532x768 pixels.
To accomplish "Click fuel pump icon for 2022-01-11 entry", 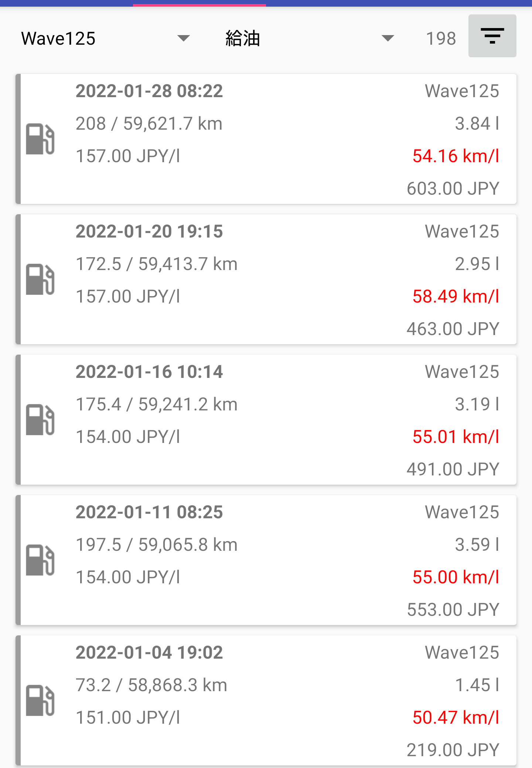I will (40, 560).
